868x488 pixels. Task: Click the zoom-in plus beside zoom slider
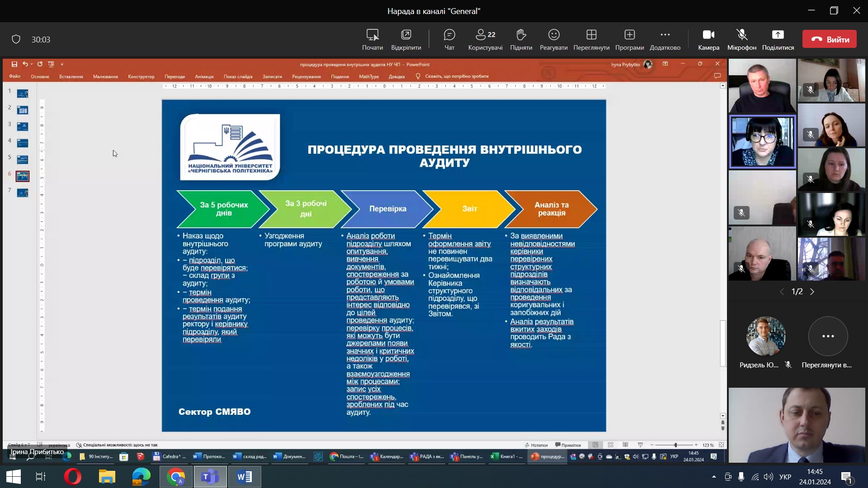pos(696,445)
